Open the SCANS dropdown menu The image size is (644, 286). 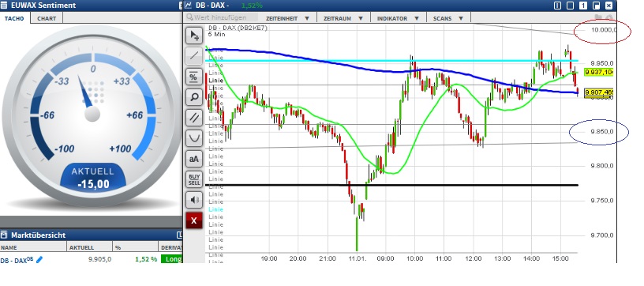pyautogui.click(x=448, y=18)
